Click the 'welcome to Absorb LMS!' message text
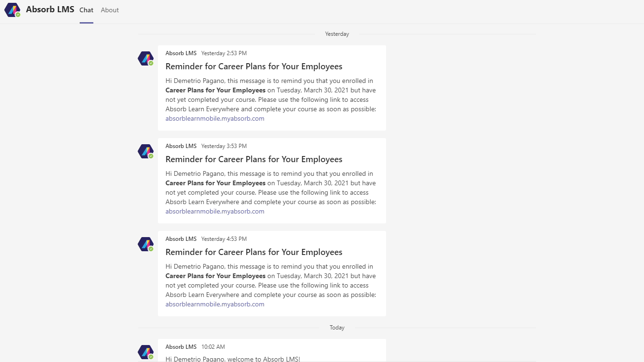644x362 pixels. pyautogui.click(x=233, y=359)
